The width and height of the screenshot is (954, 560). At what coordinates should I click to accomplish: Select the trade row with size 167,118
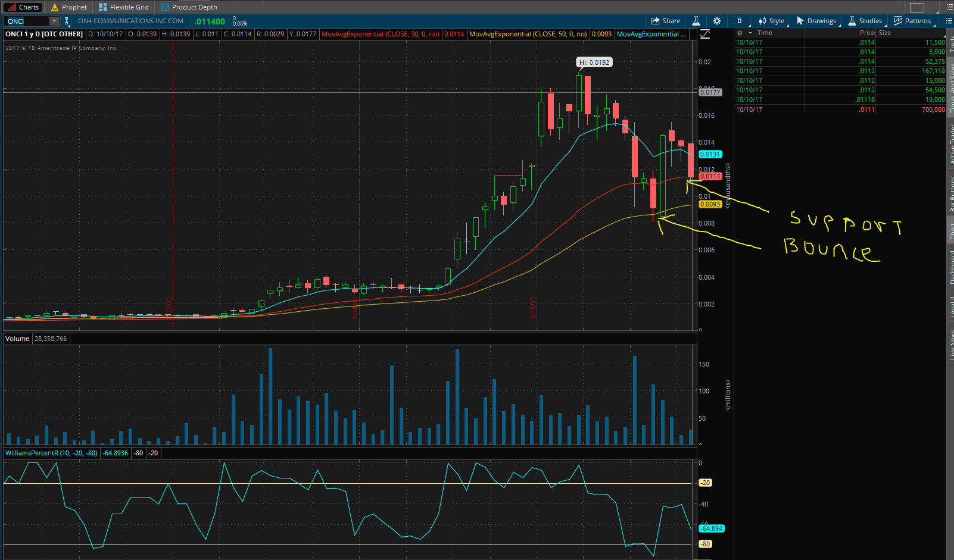[x=840, y=71]
